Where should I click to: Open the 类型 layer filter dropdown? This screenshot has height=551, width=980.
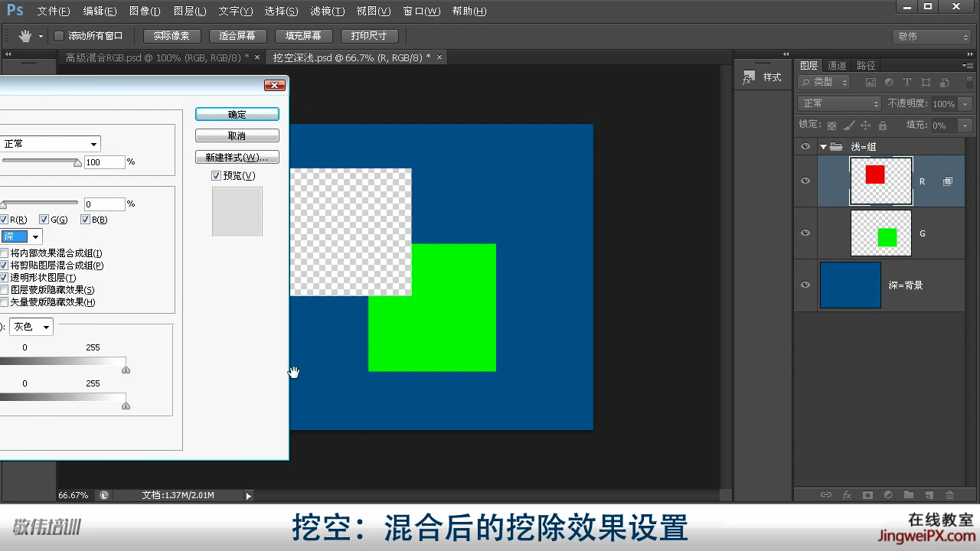point(824,83)
